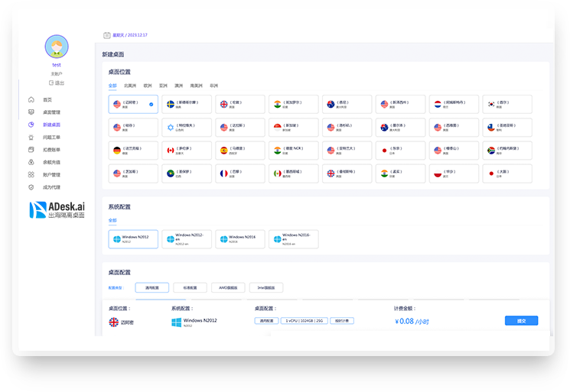570x392 pixels.
Task: Click the 成为代理 shield icon
Action: click(31, 186)
